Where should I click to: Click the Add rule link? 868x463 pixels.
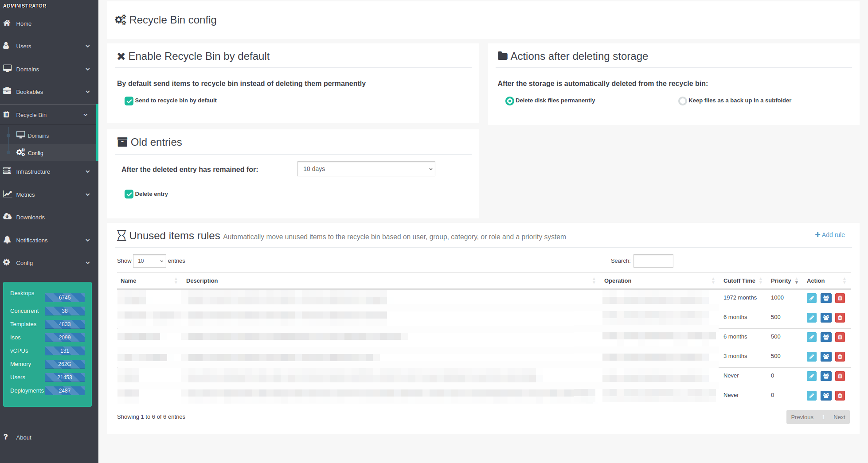[830, 235]
